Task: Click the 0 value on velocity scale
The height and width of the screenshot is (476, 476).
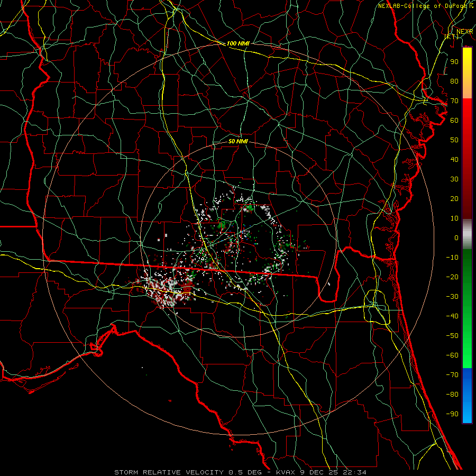Action: (456, 237)
